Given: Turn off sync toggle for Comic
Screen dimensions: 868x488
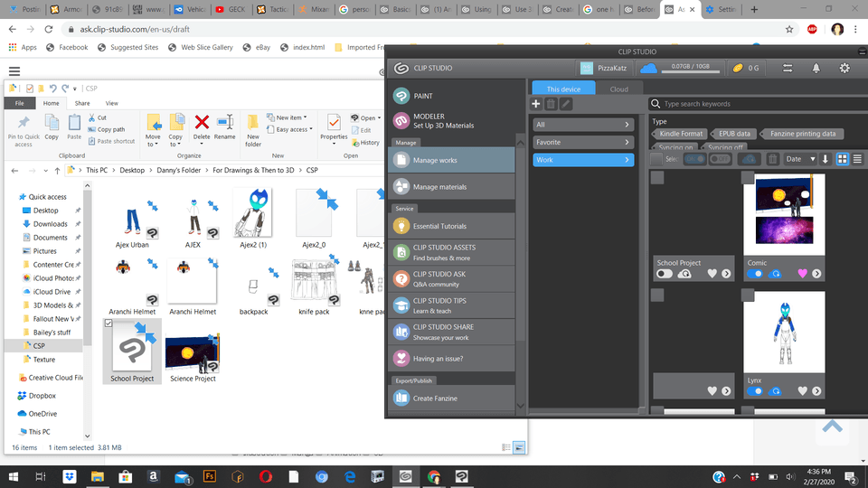Looking at the screenshot, I should coord(755,274).
